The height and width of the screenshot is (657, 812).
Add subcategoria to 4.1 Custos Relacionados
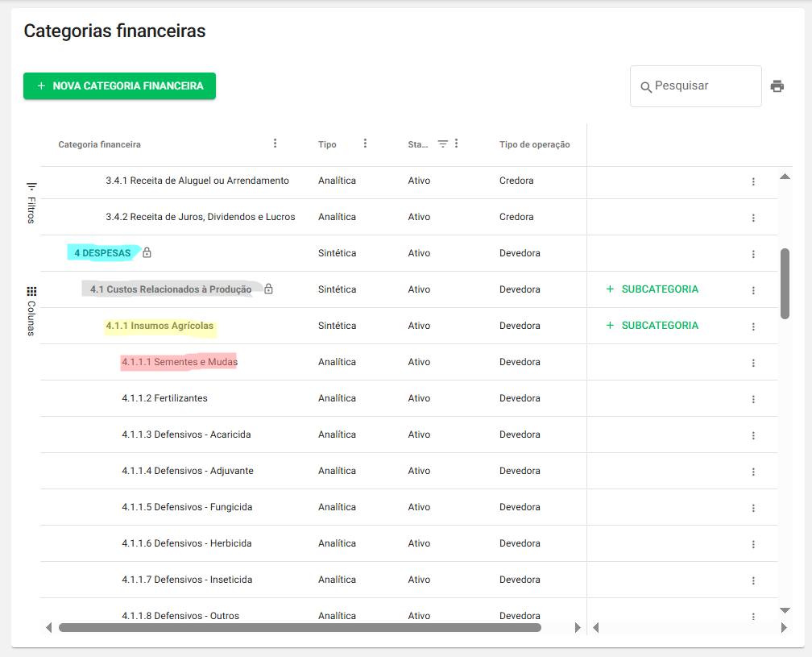[x=652, y=289]
